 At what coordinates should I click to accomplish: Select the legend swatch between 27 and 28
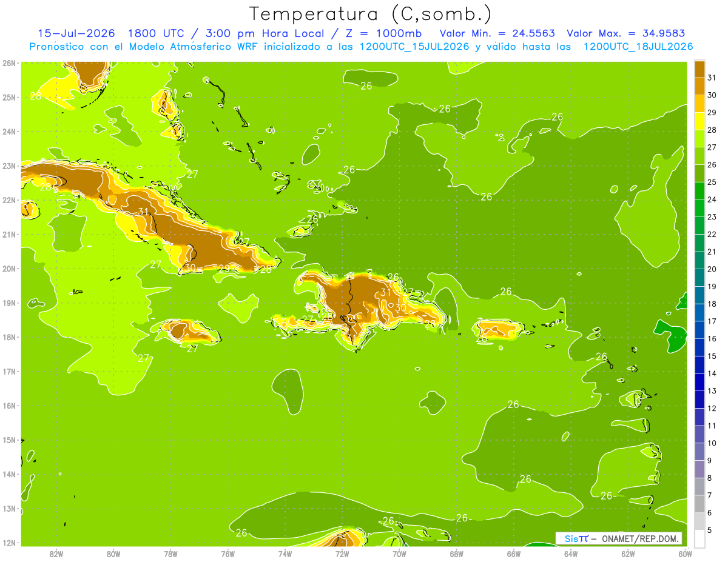point(699,138)
